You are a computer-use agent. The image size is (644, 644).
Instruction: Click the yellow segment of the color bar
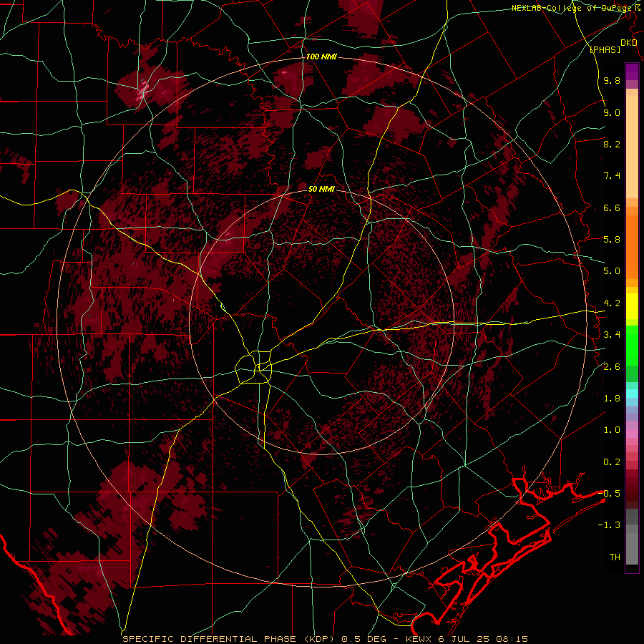pos(632,306)
